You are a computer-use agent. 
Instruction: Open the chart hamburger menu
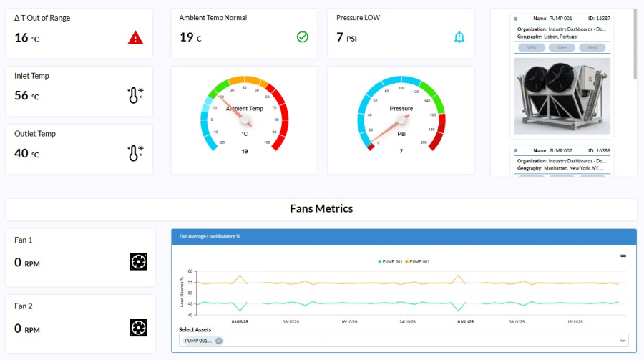(623, 256)
